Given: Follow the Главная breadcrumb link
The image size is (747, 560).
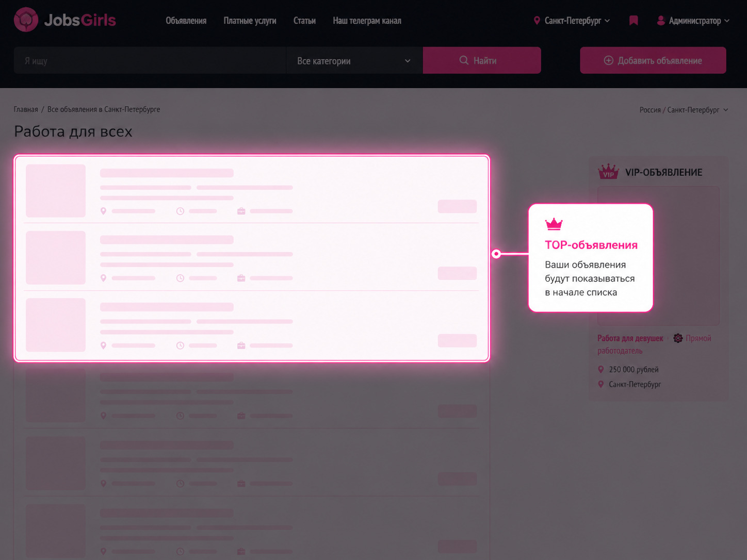Looking at the screenshot, I should tap(26, 109).
